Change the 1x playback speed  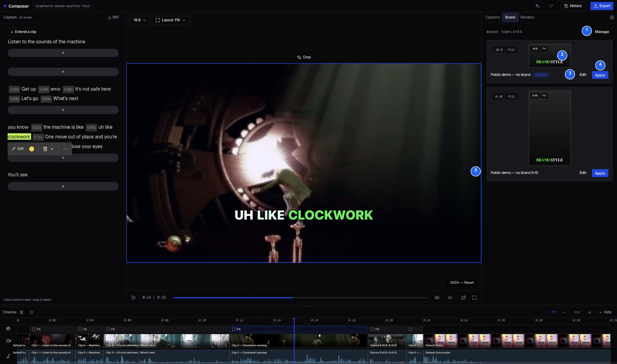[450, 298]
